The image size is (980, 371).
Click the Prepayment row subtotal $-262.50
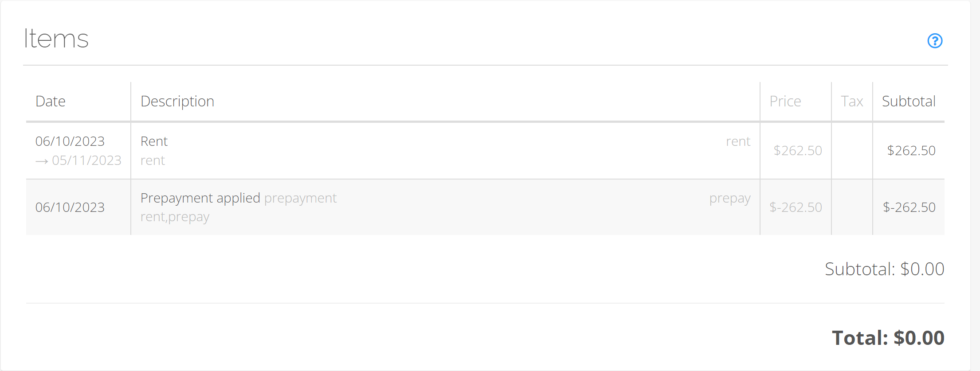pos(909,207)
